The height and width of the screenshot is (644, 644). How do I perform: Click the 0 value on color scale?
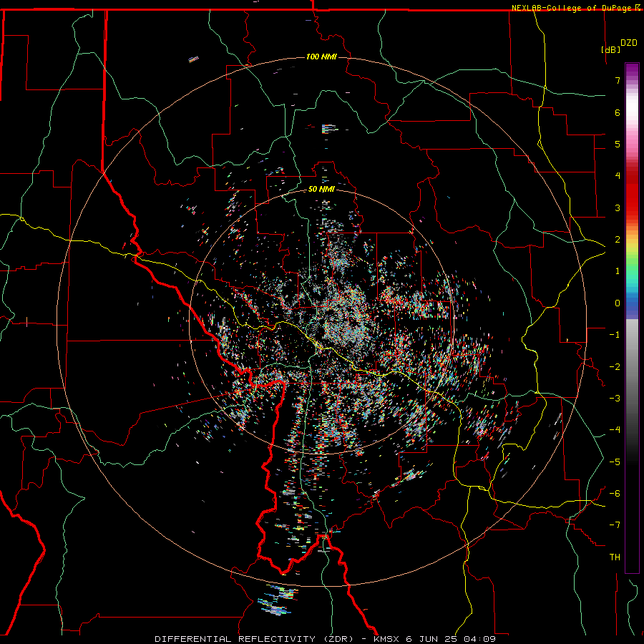pos(618,303)
